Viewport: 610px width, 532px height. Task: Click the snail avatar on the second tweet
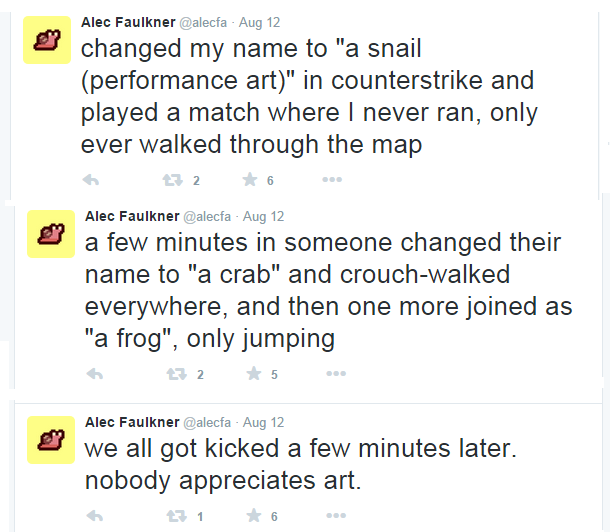(48, 234)
